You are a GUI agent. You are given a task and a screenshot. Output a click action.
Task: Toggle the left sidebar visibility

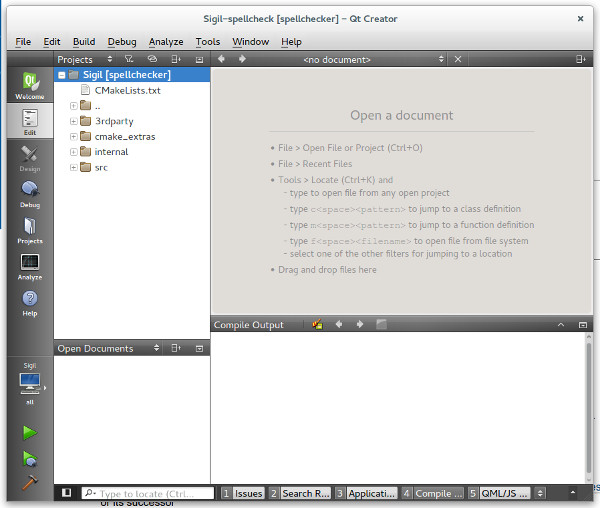coord(67,493)
